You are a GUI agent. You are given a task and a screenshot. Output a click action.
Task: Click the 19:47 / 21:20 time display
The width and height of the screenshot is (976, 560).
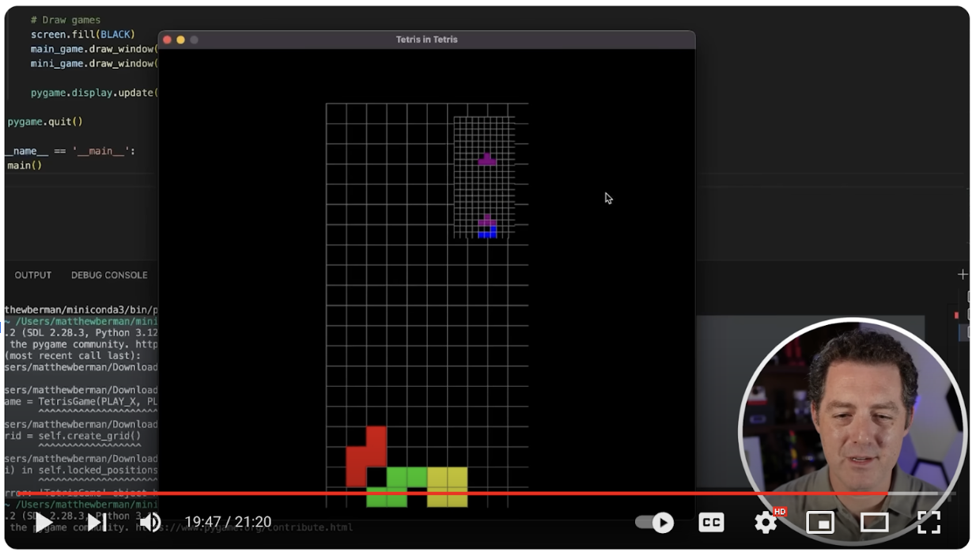(228, 522)
